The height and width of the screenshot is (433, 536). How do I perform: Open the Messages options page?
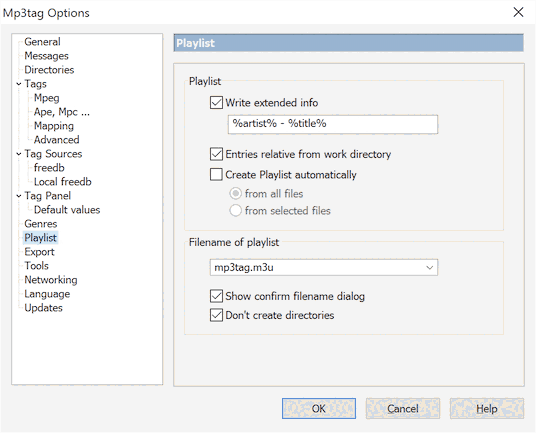pyautogui.click(x=46, y=56)
